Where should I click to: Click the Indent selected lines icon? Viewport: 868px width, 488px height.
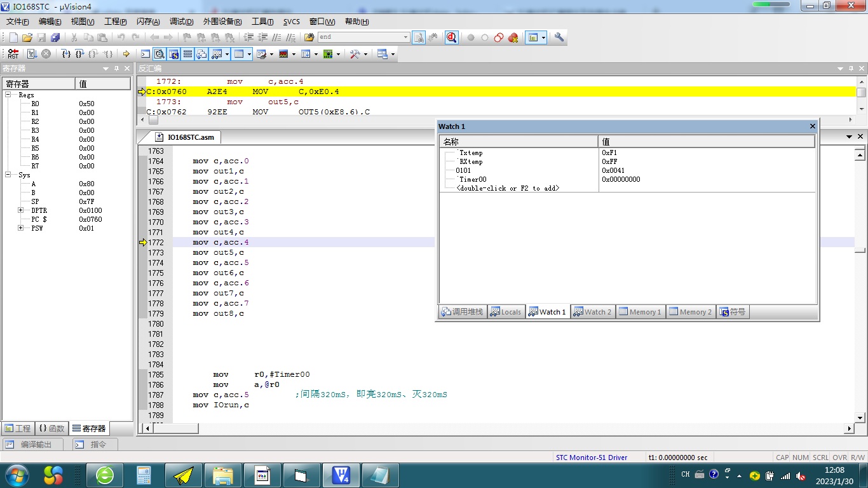(248, 37)
